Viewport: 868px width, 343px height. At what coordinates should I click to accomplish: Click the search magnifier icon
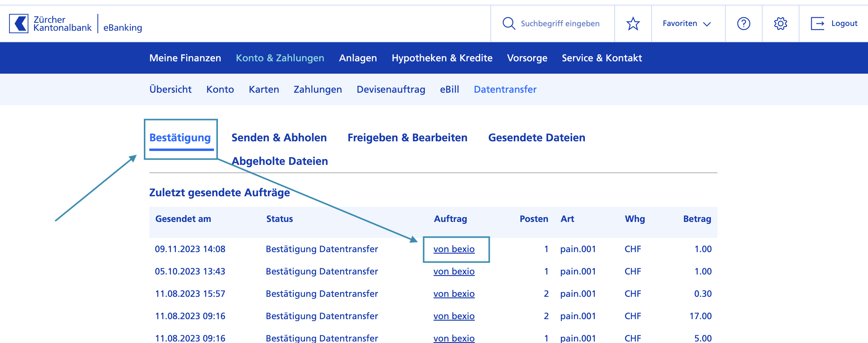click(508, 24)
